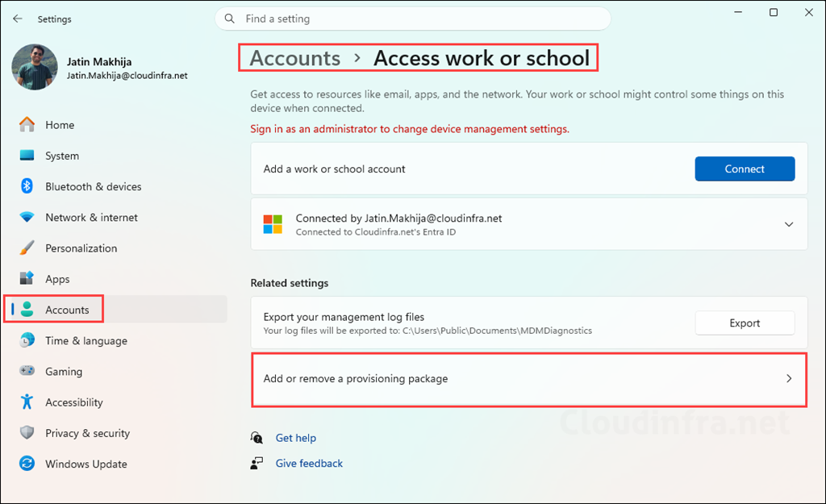
Task: Open Time & language settings
Action: [x=86, y=341]
